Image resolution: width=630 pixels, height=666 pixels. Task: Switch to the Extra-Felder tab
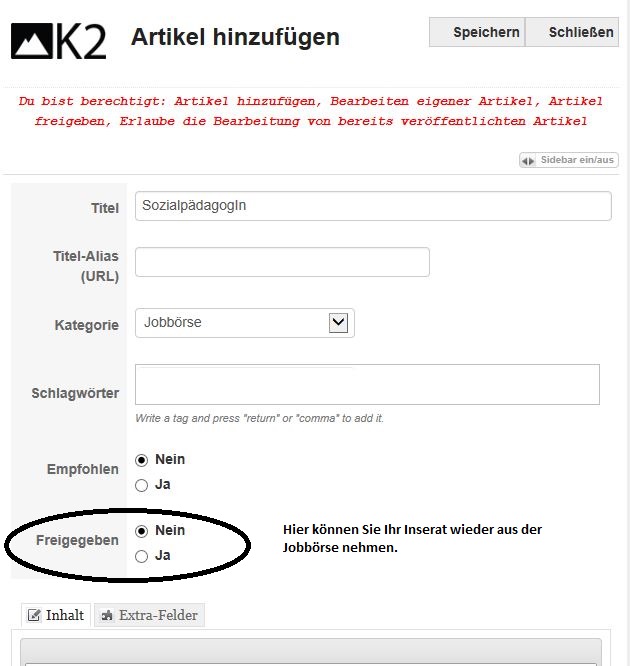150,615
